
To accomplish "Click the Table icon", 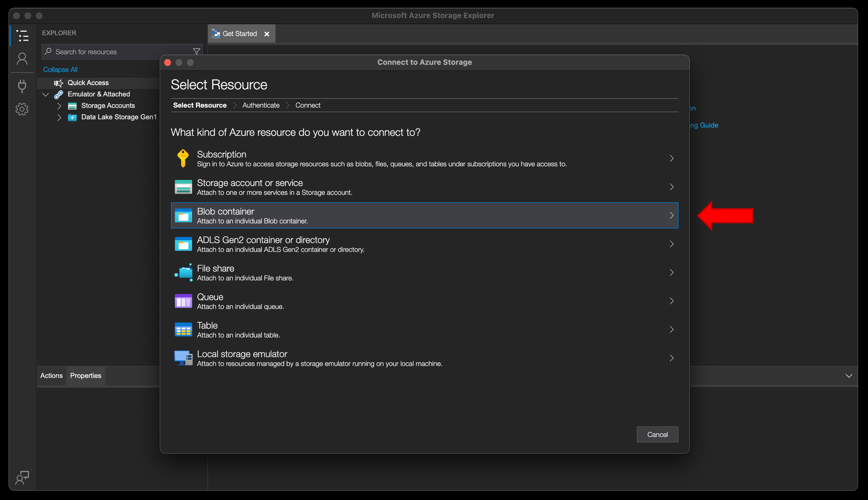I will pyautogui.click(x=183, y=329).
